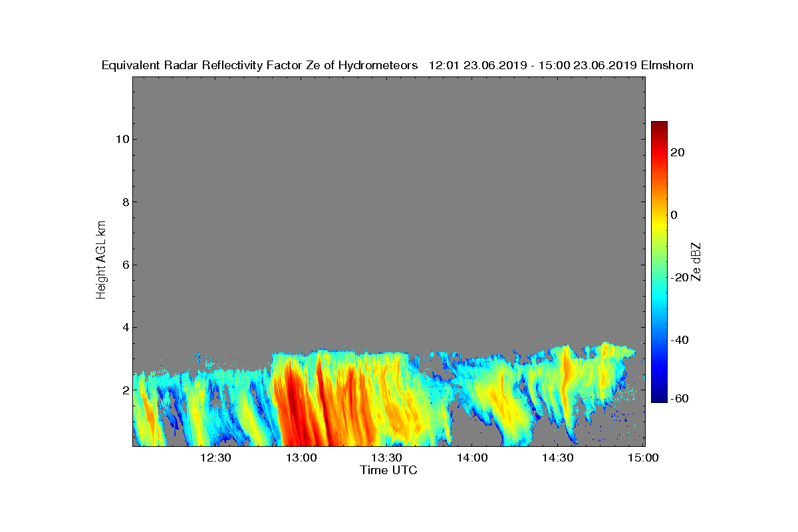Click the colorbar label -40
The height and width of the screenshot is (532, 798).
click(680, 340)
